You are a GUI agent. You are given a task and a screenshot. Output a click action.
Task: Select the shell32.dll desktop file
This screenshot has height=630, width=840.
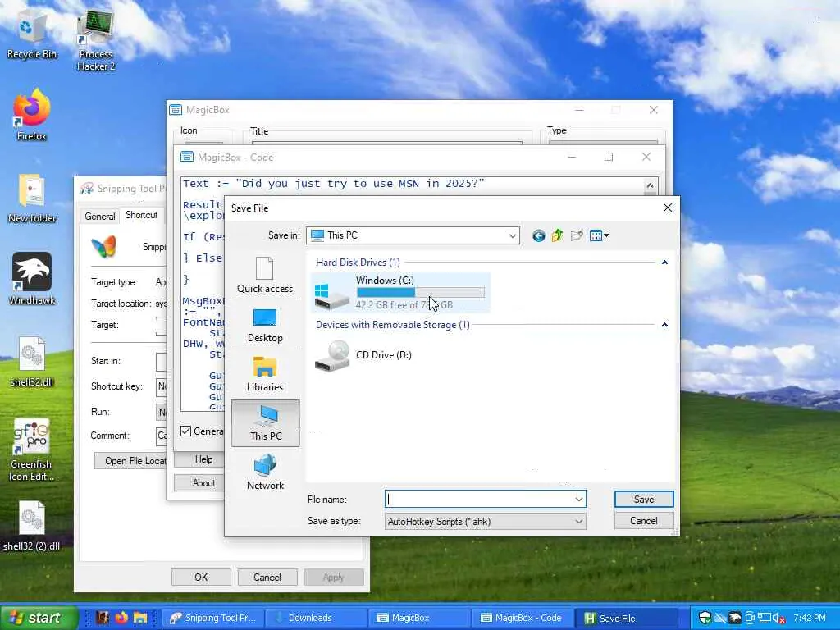[x=32, y=362]
